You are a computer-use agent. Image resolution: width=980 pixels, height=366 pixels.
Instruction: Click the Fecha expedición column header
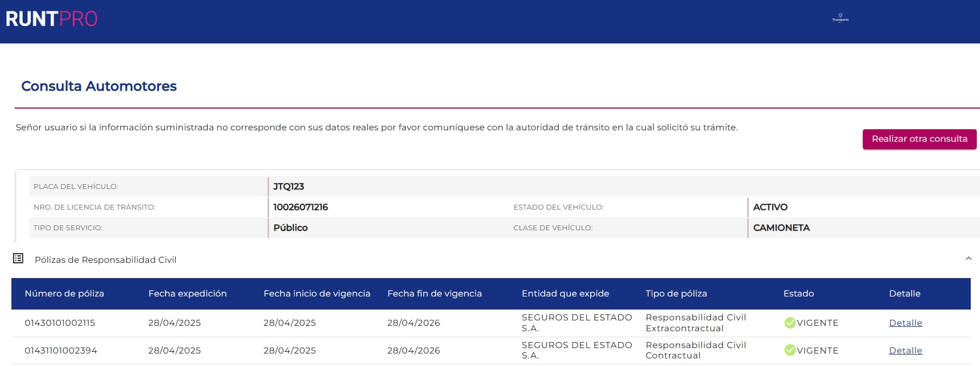(187, 294)
